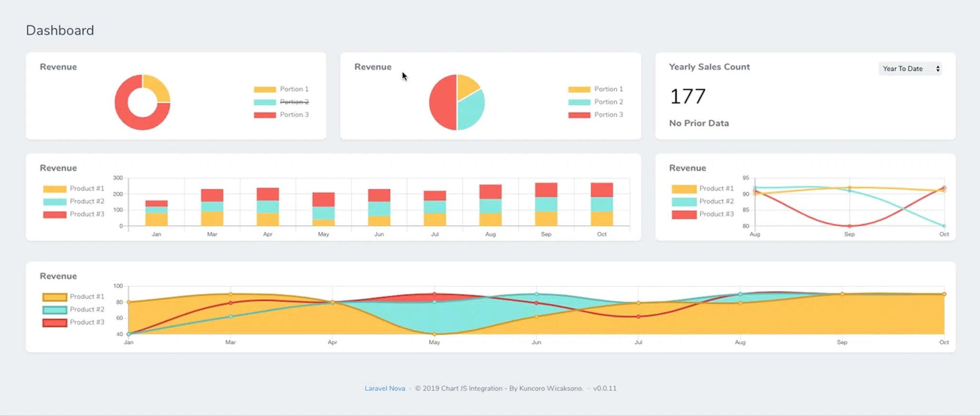Toggle Product #1 in area chart legend
The image size is (980, 416).
(74, 296)
